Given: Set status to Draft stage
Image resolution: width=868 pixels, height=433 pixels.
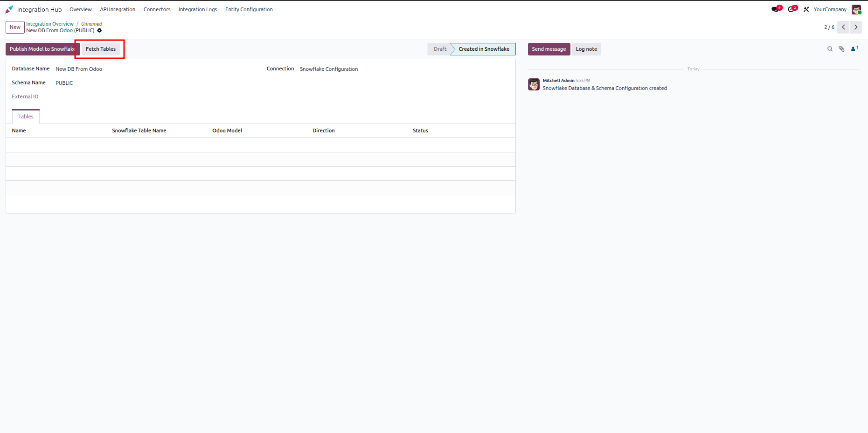Looking at the screenshot, I should pos(439,49).
